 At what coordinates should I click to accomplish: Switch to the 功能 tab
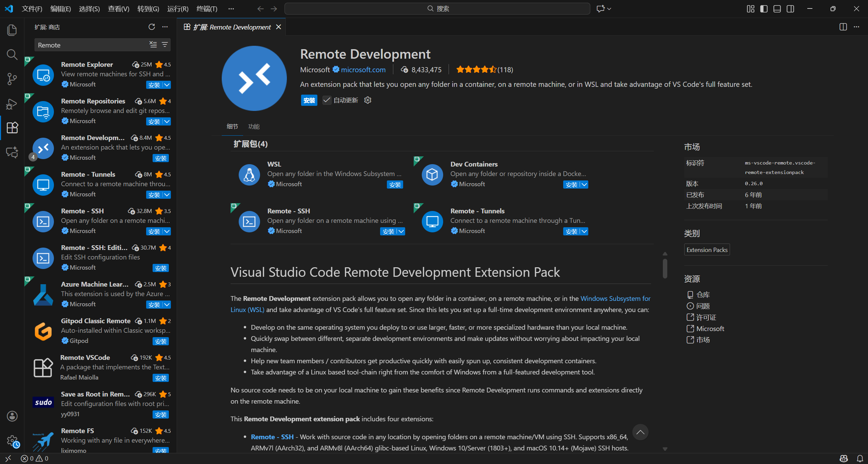click(254, 127)
